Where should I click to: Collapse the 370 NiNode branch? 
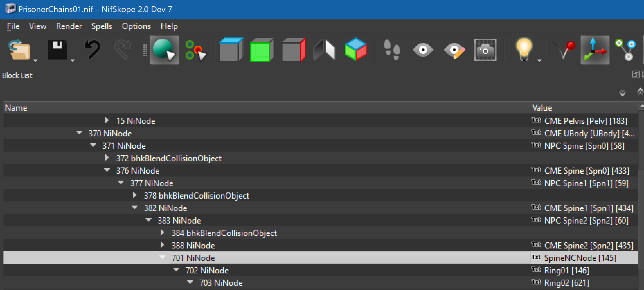79,133
